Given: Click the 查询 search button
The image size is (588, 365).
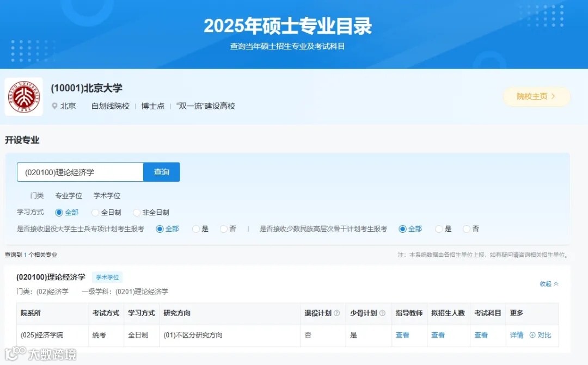Looking at the screenshot, I should (x=162, y=172).
